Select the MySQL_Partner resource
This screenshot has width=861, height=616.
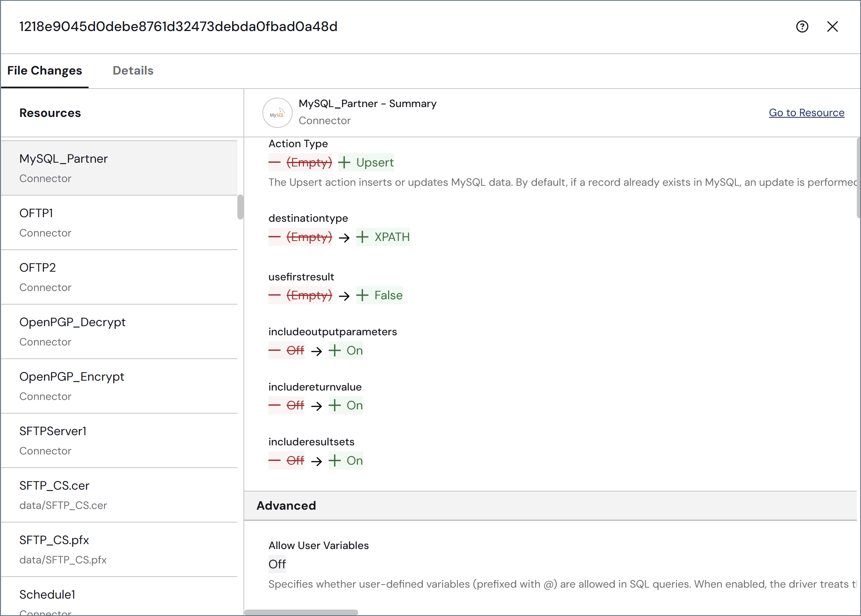coord(119,168)
